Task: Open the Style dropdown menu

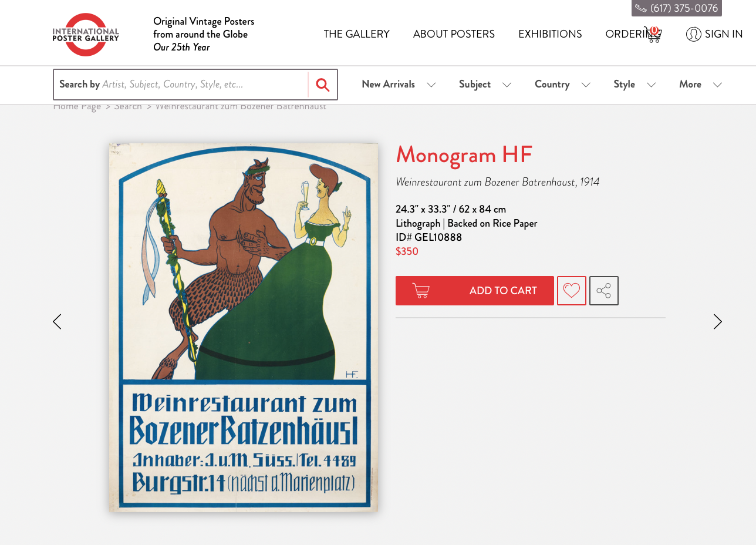Action: 635,85
